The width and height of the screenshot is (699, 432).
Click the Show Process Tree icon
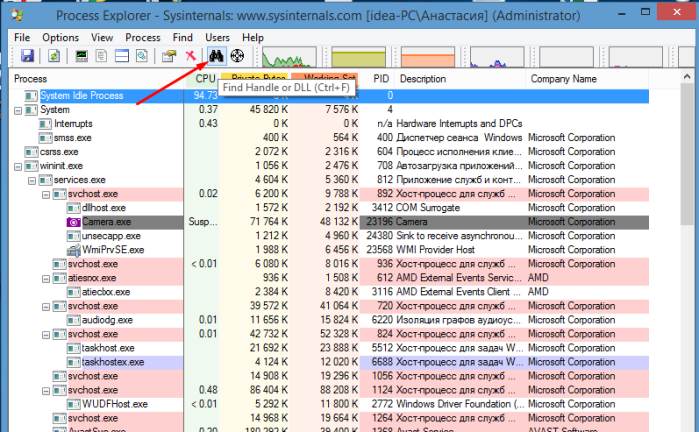[x=101, y=56]
